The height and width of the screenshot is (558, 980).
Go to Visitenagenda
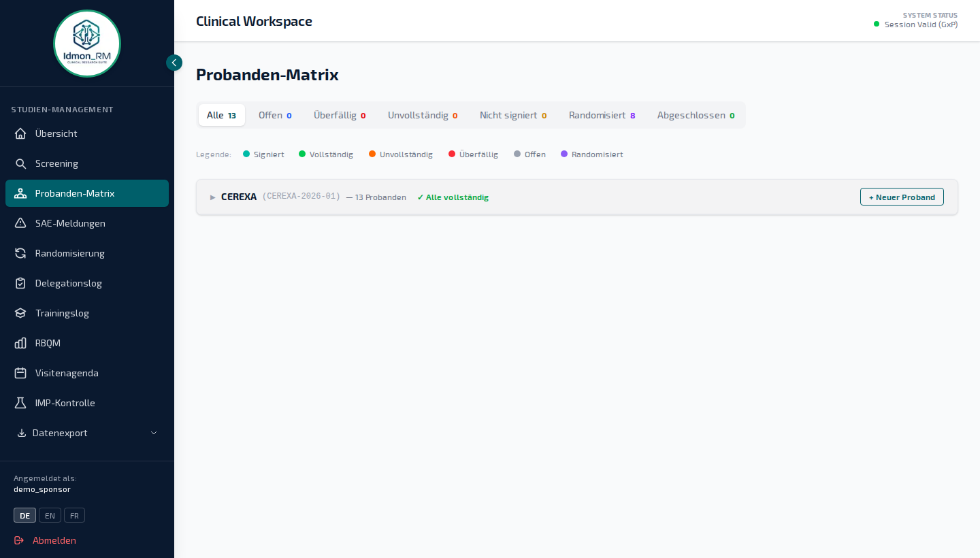[x=87, y=373]
